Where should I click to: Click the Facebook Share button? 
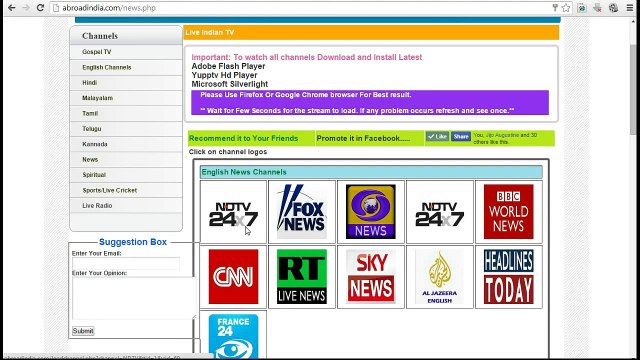pos(461,136)
